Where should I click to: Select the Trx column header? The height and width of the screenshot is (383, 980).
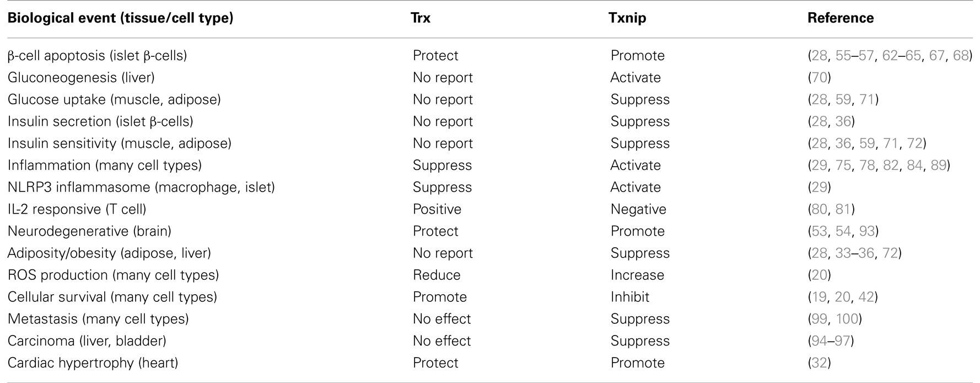[422, 18]
